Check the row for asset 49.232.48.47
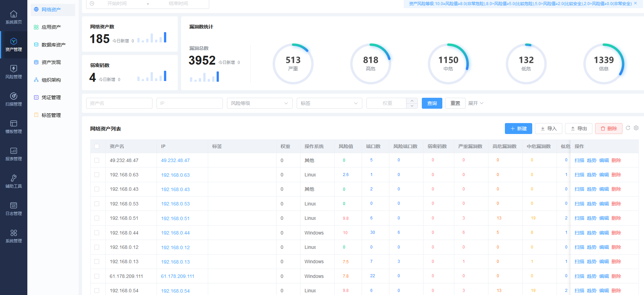Image resolution: width=644 pixels, height=295 pixels. (97, 160)
